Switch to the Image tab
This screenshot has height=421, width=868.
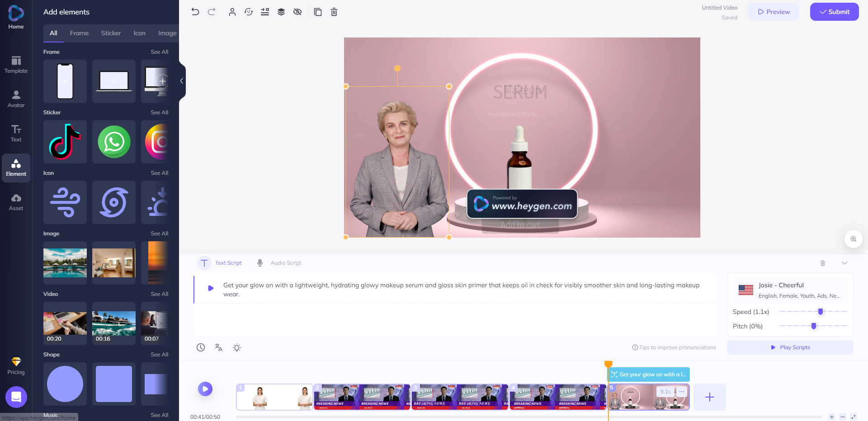pos(167,33)
